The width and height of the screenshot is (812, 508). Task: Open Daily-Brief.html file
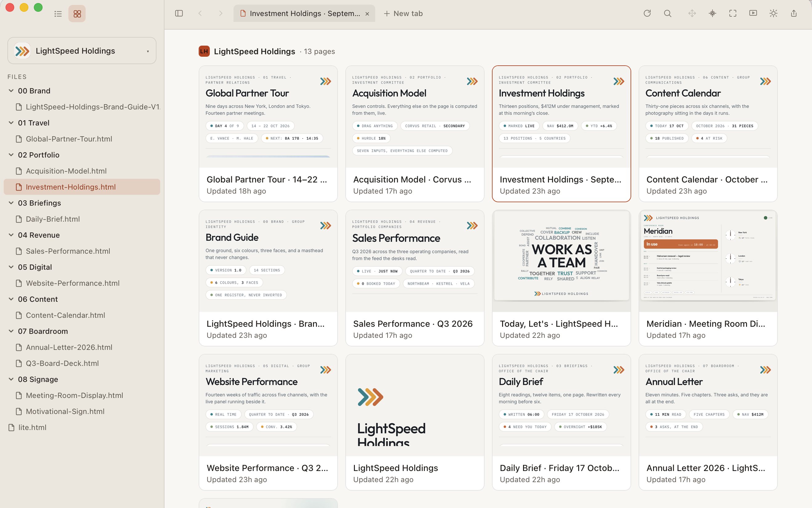pos(82,219)
